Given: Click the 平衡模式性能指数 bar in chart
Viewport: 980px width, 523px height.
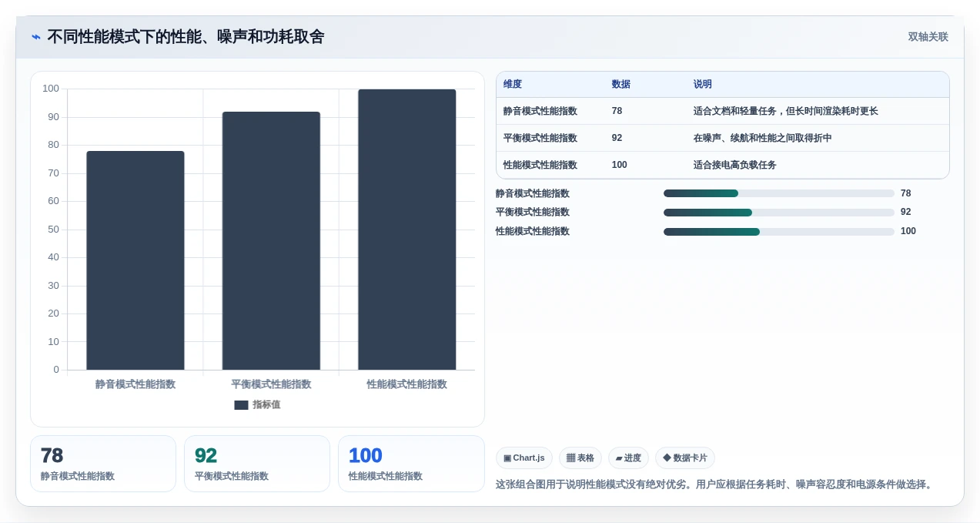Looking at the screenshot, I should click(x=271, y=240).
